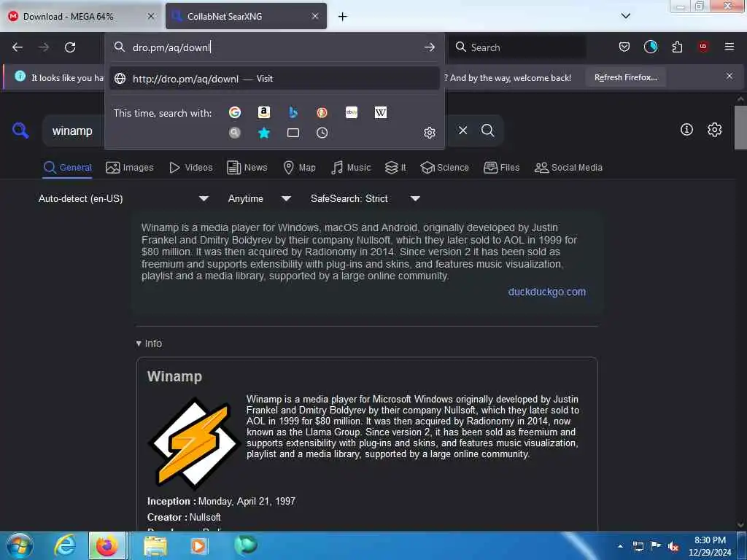Visit the http://dro.pm/aq/downl suggestion
The height and width of the screenshot is (560, 747).
[274, 79]
